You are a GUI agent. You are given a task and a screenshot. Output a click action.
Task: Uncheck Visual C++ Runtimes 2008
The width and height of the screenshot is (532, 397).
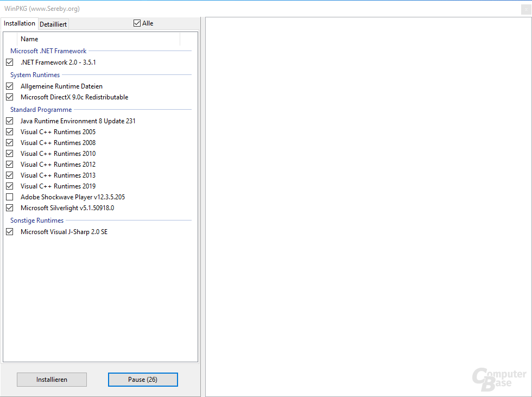[x=9, y=142]
